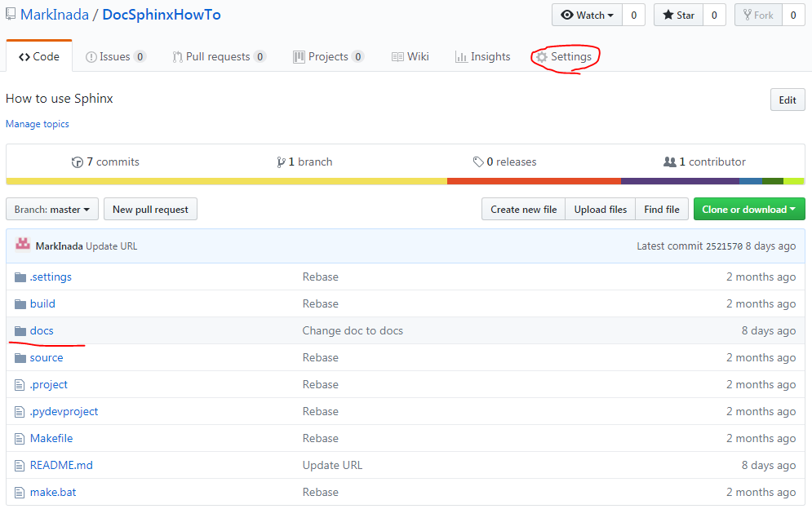Click the fork count 0
This screenshot has height=509, width=812.
[793, 15]
